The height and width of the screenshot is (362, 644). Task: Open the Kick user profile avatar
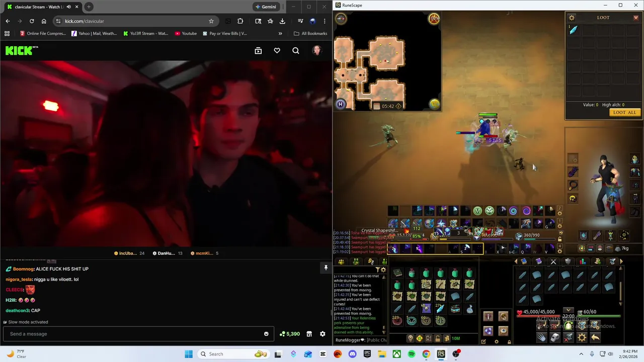[x=316, y=50]
